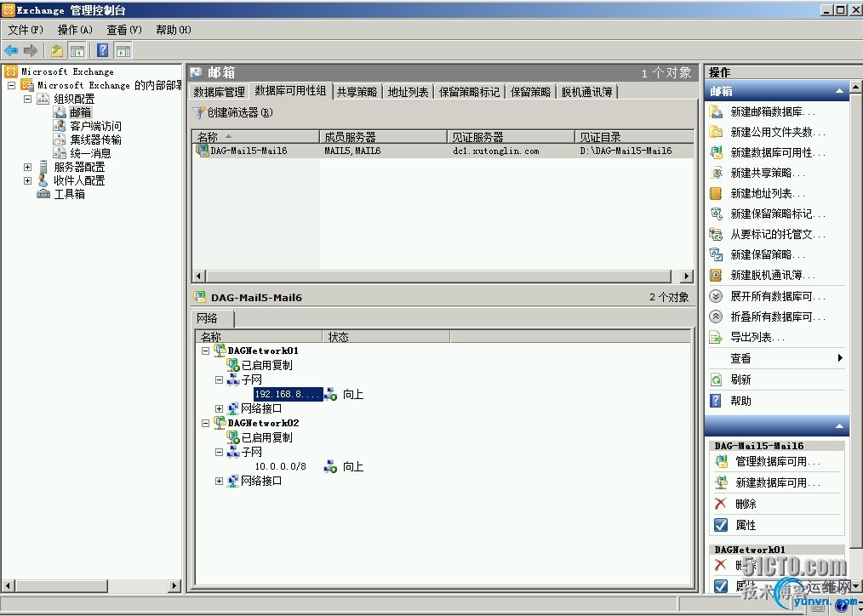
Task: Open the 查看 submenu in actions pane
Action: click(x=776, y=358)
